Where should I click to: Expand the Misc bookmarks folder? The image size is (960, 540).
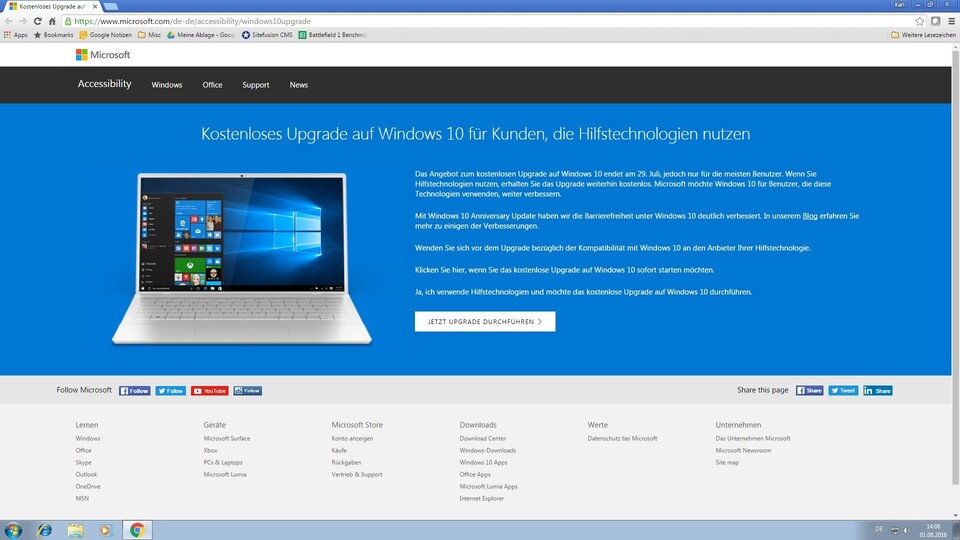[x=148, y=35]
